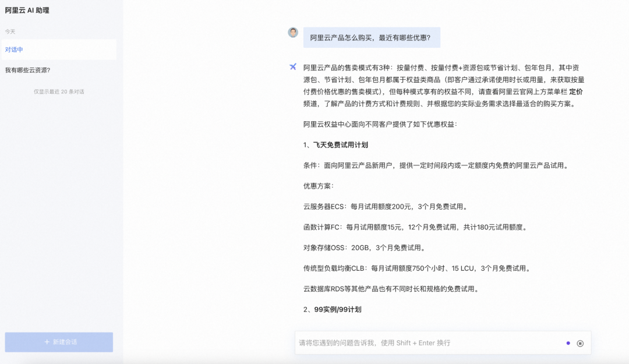Click the 新建会话 button to start new chat

[x=58, y=342]
